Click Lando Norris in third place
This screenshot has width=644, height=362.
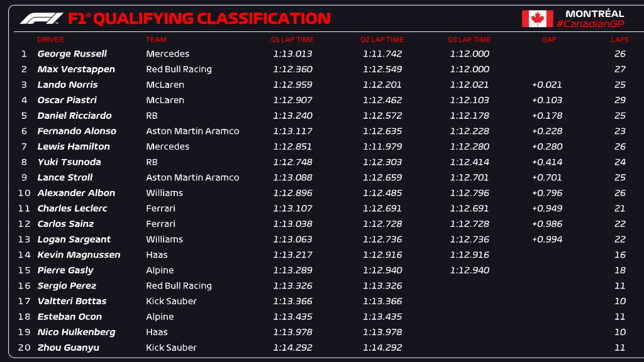click(67, 85)
